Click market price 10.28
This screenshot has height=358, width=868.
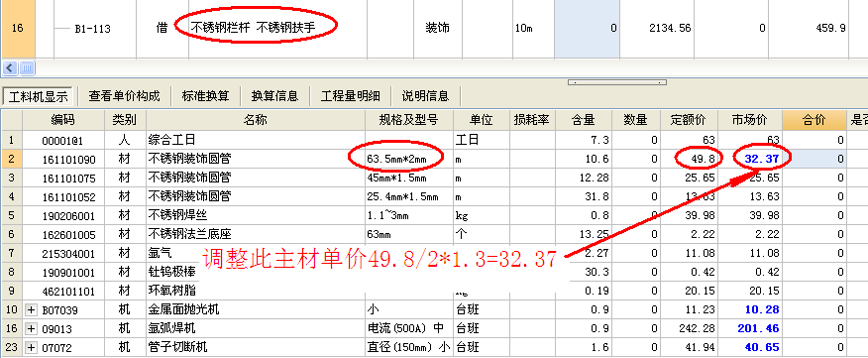click(x=762, y=309)
